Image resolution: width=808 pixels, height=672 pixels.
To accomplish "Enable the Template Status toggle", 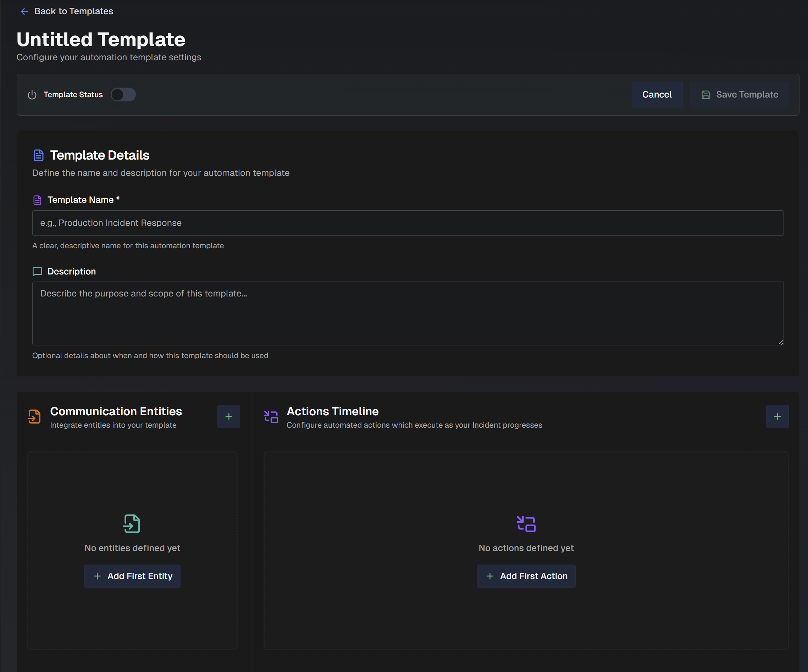I will click(x=123, y=95).
